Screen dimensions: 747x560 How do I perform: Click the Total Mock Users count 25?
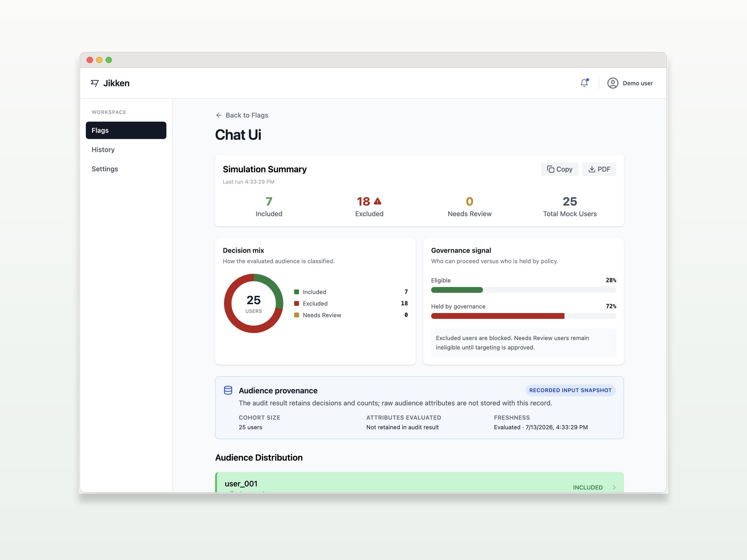coord(570,202)
